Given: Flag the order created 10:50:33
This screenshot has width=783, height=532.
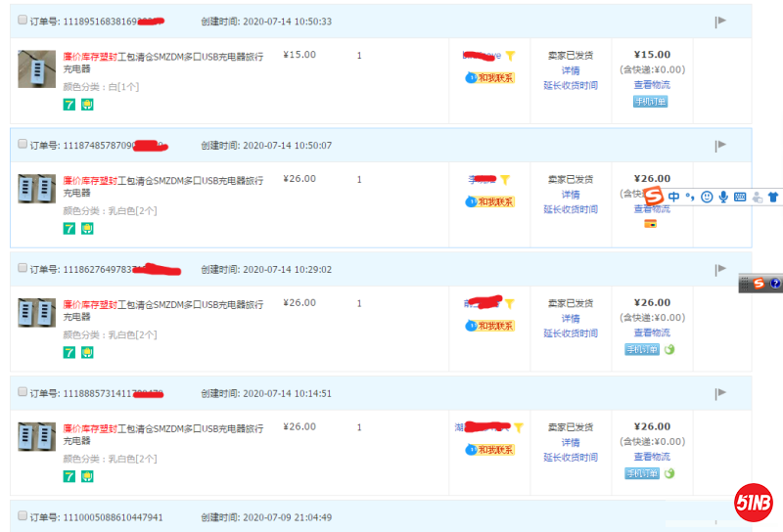Looking at the screenshot, I should tap(720, 22).
